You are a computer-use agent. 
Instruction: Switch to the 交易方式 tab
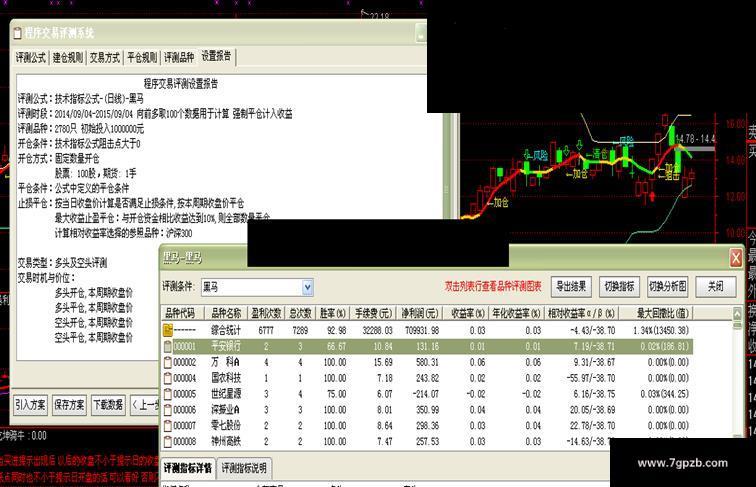(x=105, y=58)
